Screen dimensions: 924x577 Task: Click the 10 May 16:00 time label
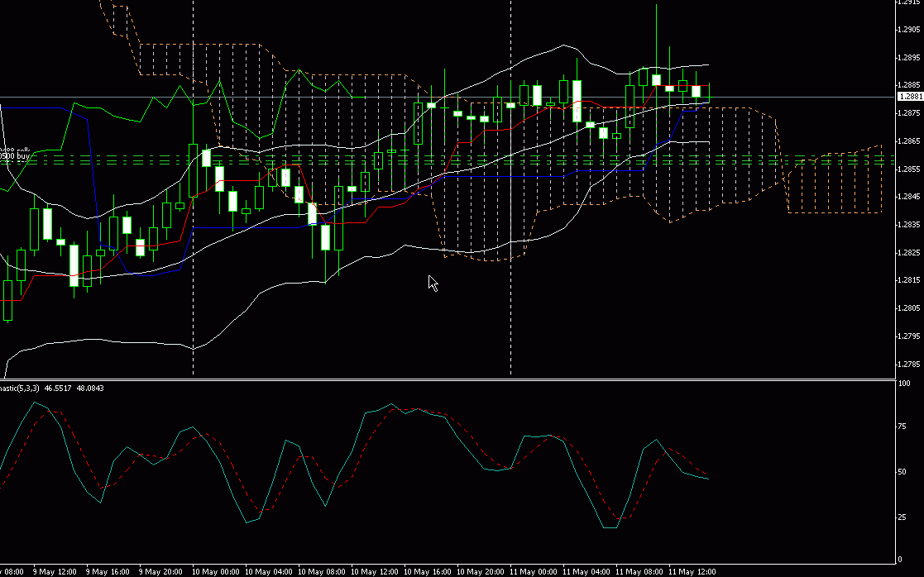[428, 572]
